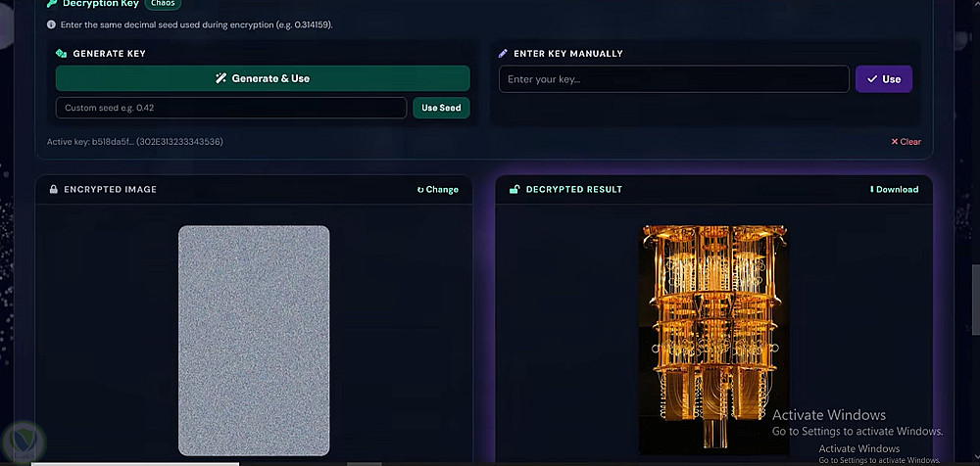Click the Generate & Use button
Screen dimensions: 980x466
[263, 78]
